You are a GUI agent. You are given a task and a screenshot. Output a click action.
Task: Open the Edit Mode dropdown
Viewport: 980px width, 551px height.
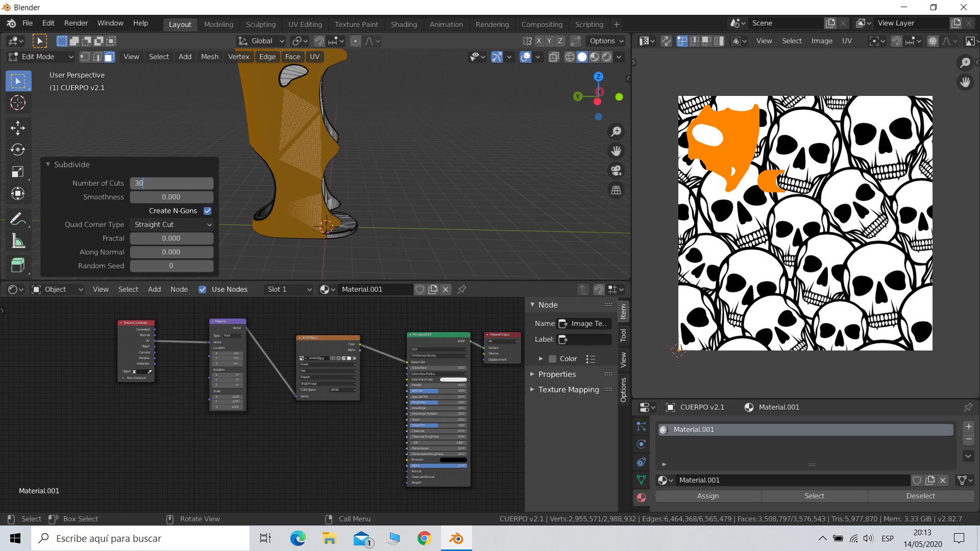(41, 57)
